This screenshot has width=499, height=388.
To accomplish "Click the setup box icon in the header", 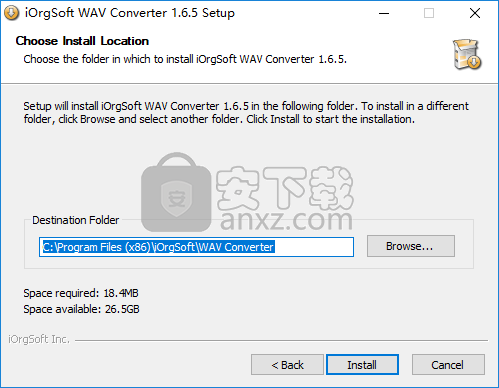I will [467, 54].
